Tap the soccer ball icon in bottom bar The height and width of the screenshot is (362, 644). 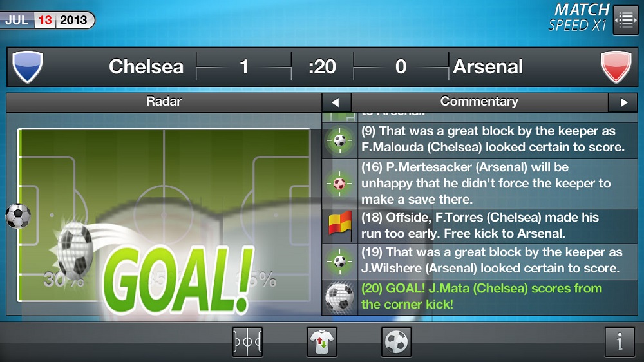396,341
